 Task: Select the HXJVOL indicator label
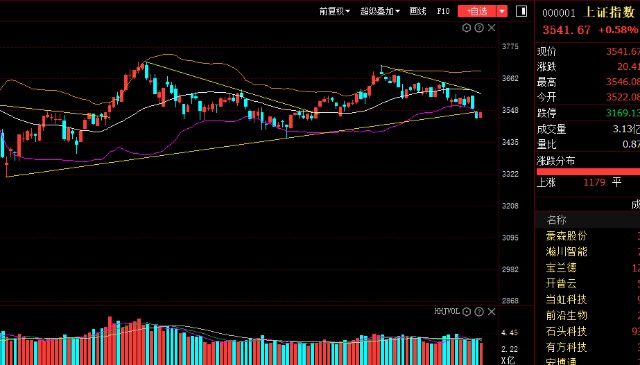[447, 312]
